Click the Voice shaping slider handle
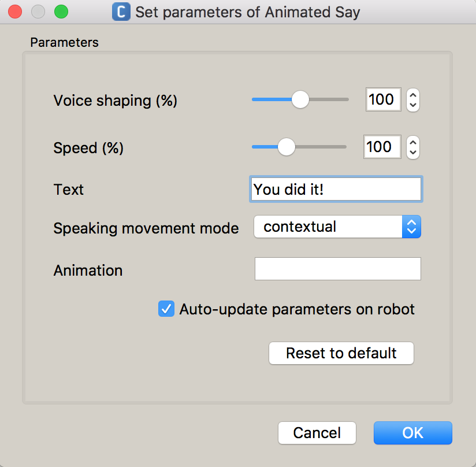Screen dimensions: 476x467 click(300, 99)
